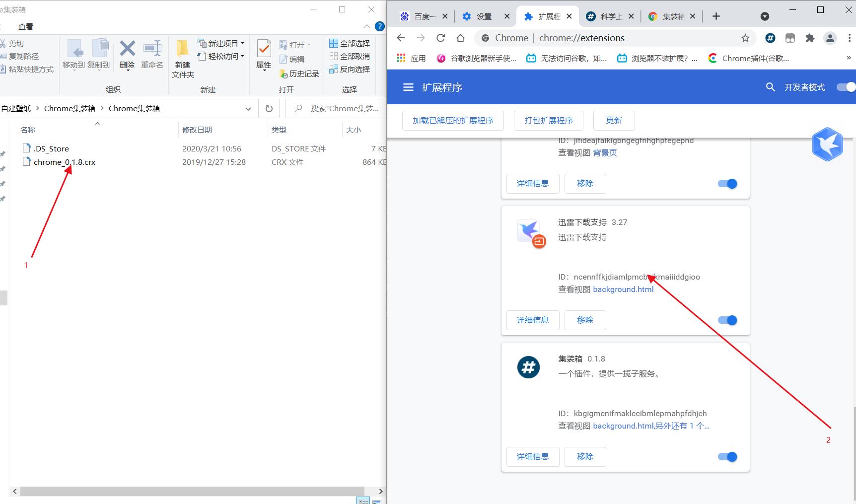Open Chrome home page button
Image resolution: width=856 pixels, height=504 pixels.
click(x=460, y=38)
